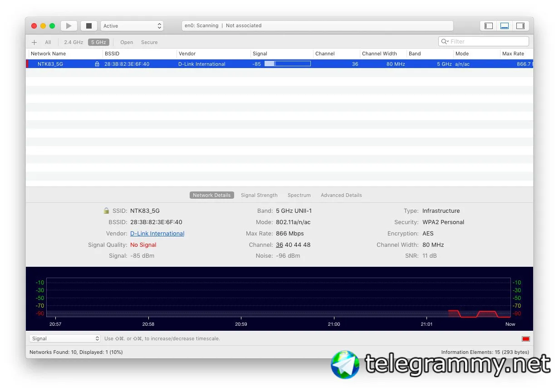
Task: Switch to the Spectrum tab
Action: [299, 195]
